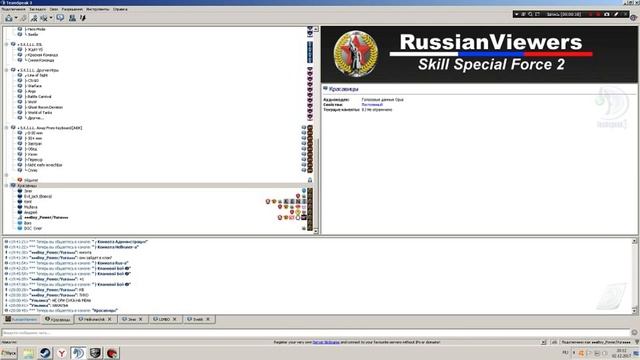Switch to the Красавицы chat tab
640x360 pixels.
click(58, 319)
